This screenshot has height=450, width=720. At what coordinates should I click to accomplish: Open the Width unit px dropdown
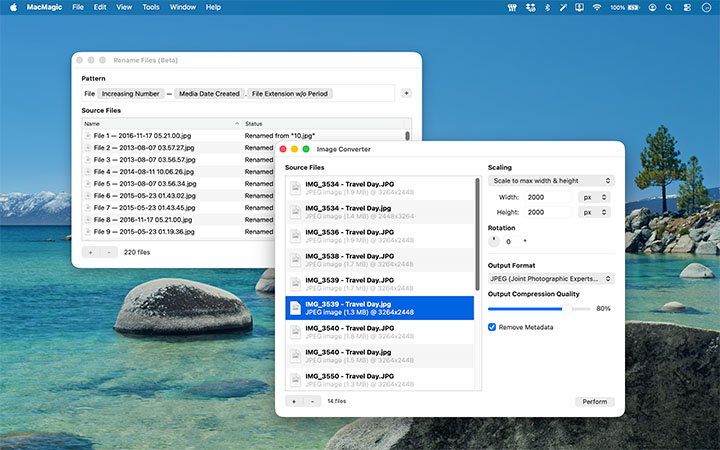pyautogui.click(x=594, y=197)
